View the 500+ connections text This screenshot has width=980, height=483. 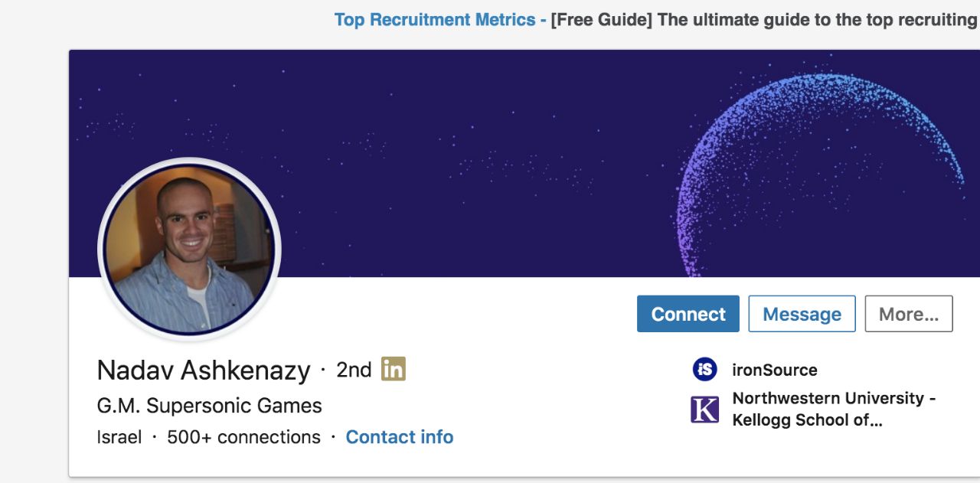pyautogui.click(x=243, y=437)
